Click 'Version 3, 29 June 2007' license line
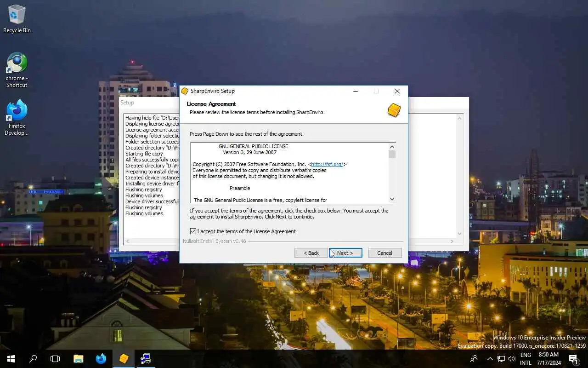Viewport: 588px width, 368px height. 250,152
